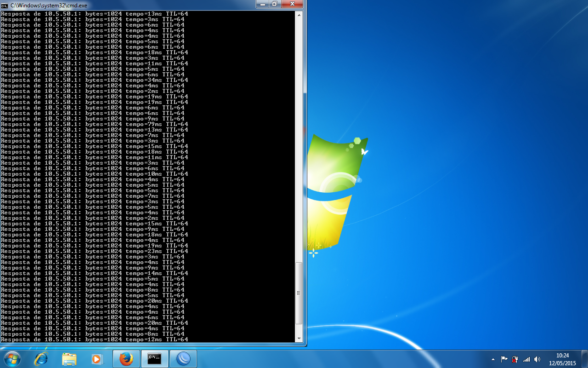Image resolution: width=588 pixels, height=368 pixels.
Task: Open the cmd.exe title bar system icon
Action: 4,5
